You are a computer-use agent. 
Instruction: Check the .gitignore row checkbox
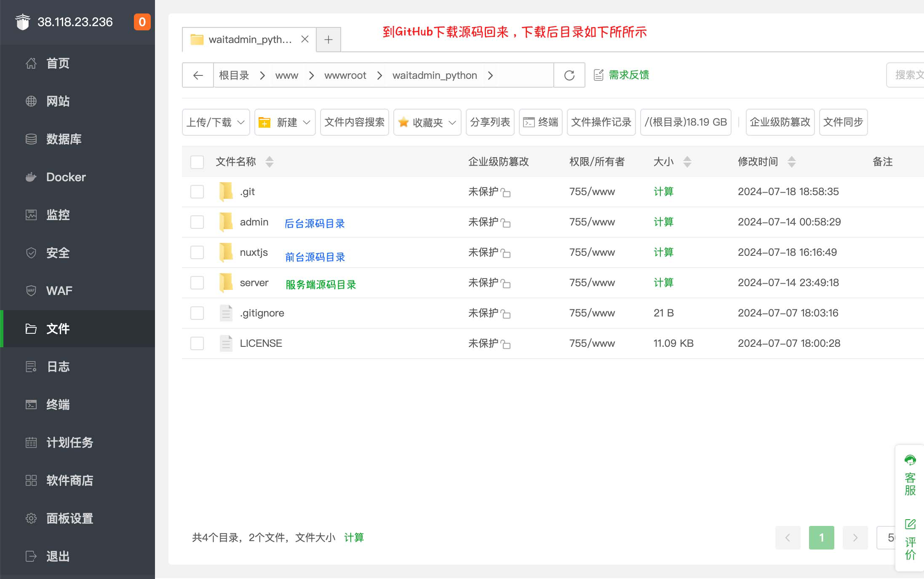pos(197,313)
